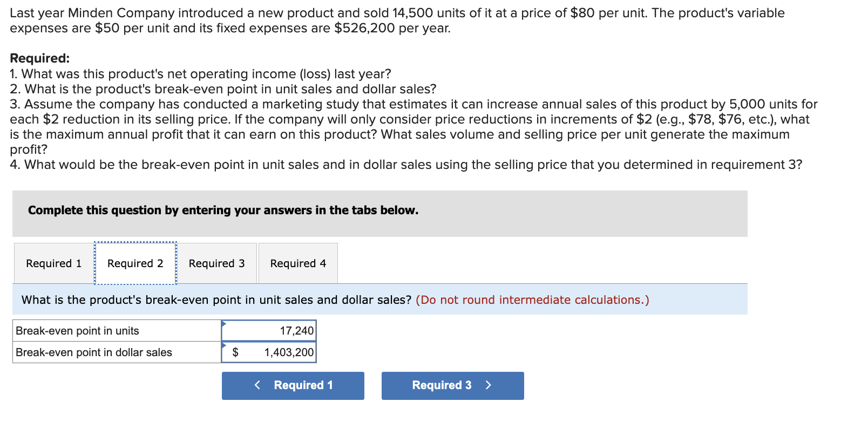
Task: Edit the break-even dollar sales value field
Action: point(281,352)
